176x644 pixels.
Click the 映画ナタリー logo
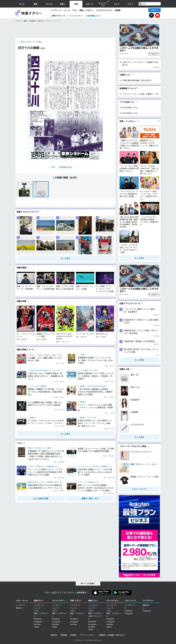(x=29, y=13)
